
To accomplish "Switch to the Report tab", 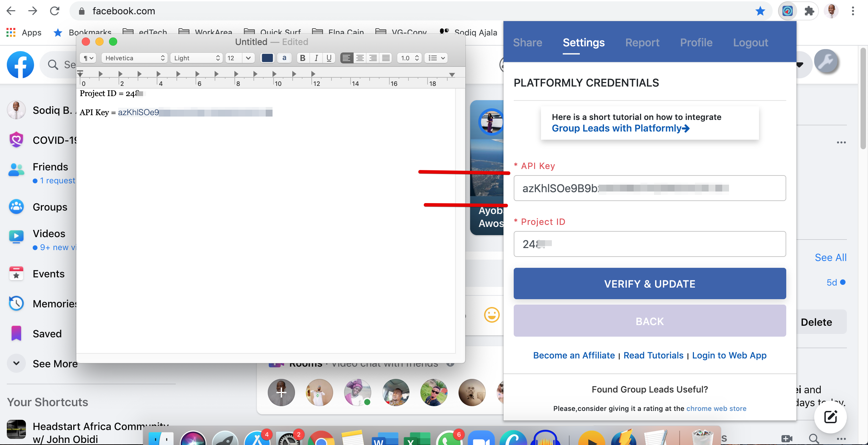I will pyautogui.click(x=642, y=43).
